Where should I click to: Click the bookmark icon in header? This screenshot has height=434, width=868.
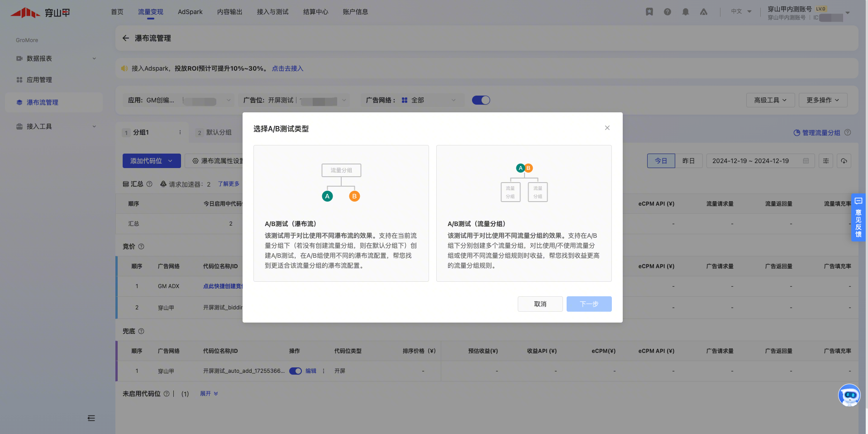tap(649, 12)
